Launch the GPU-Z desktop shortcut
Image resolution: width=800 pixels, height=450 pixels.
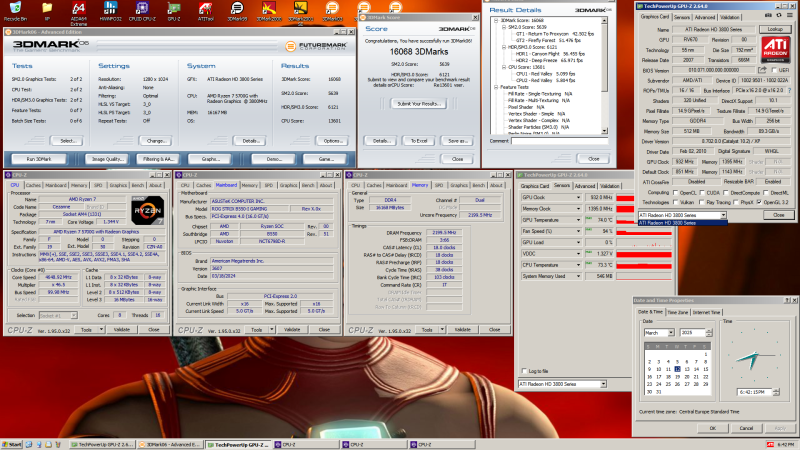174,9
